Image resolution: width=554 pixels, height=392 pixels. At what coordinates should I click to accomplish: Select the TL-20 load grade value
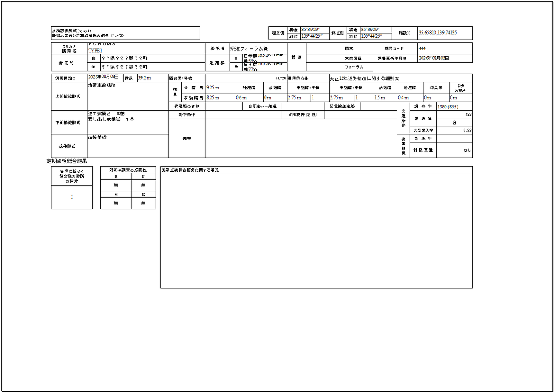[281, 79]
